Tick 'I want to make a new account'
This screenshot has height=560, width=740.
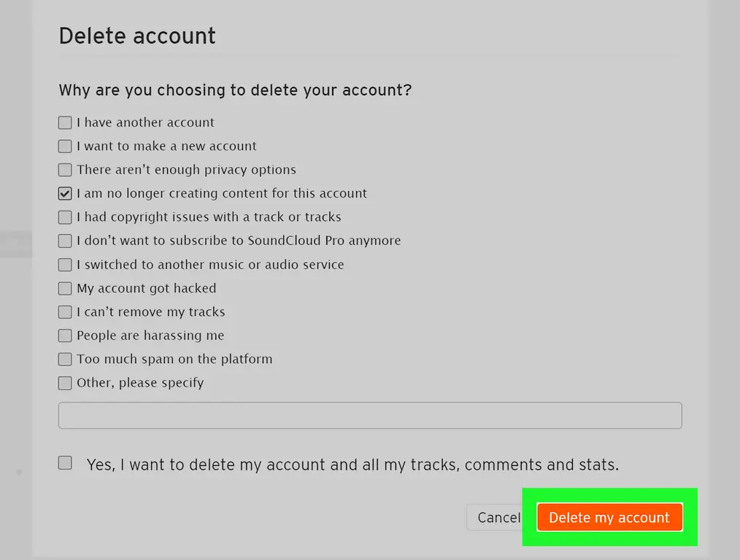pos(65,146)
